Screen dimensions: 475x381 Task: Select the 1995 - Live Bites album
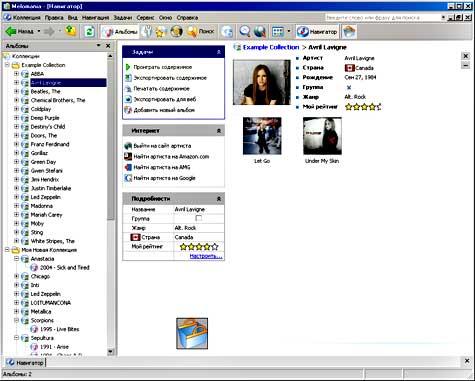click(60, 329)
